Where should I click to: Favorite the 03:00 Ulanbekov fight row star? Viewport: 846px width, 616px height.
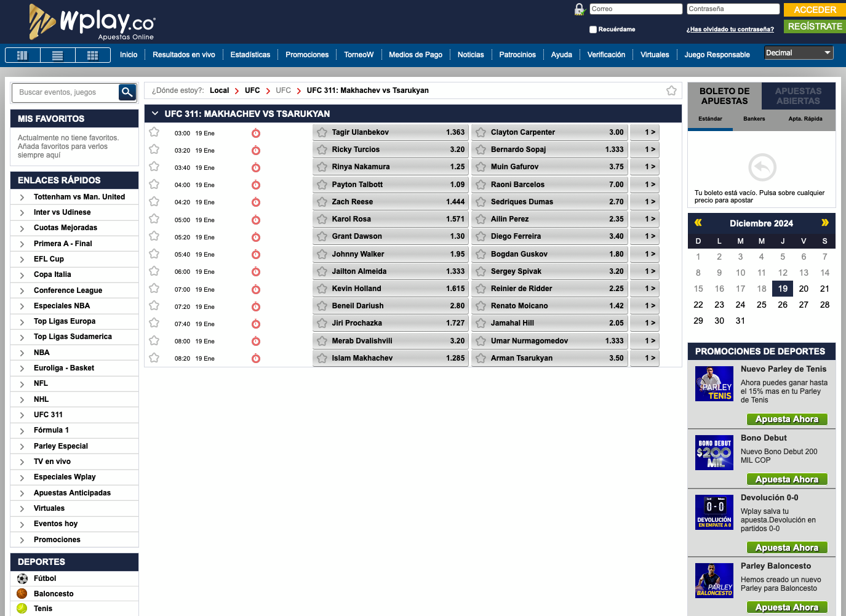[x=154, y=132]
